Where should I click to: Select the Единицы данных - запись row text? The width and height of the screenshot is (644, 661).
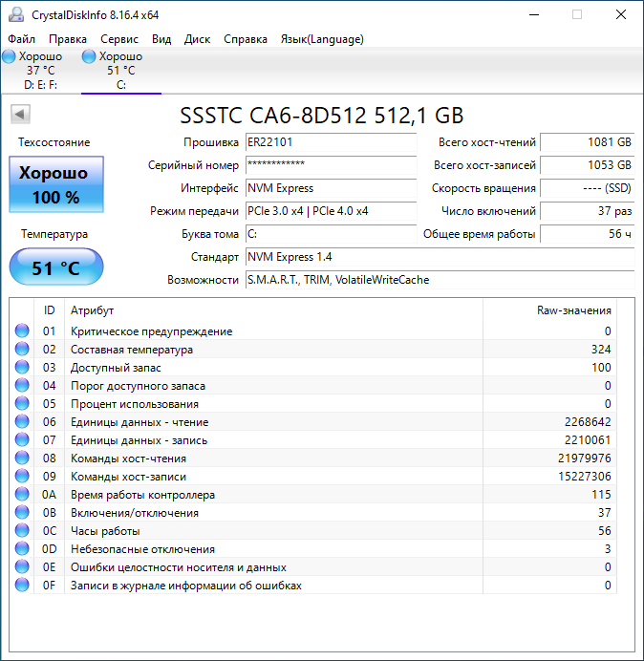coord(140,440)
